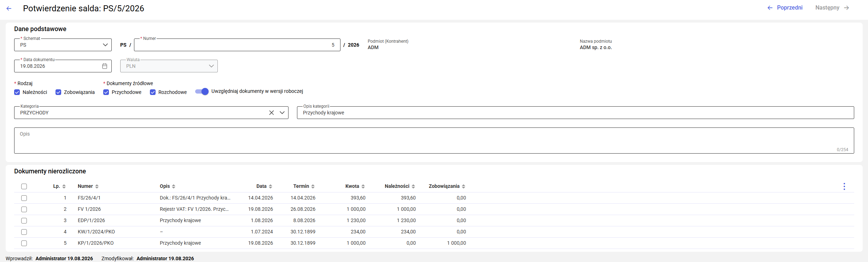Check the row for KW/1/2024/PKO
This screenshot has height=262, width=868.
[x=24, y=232]
